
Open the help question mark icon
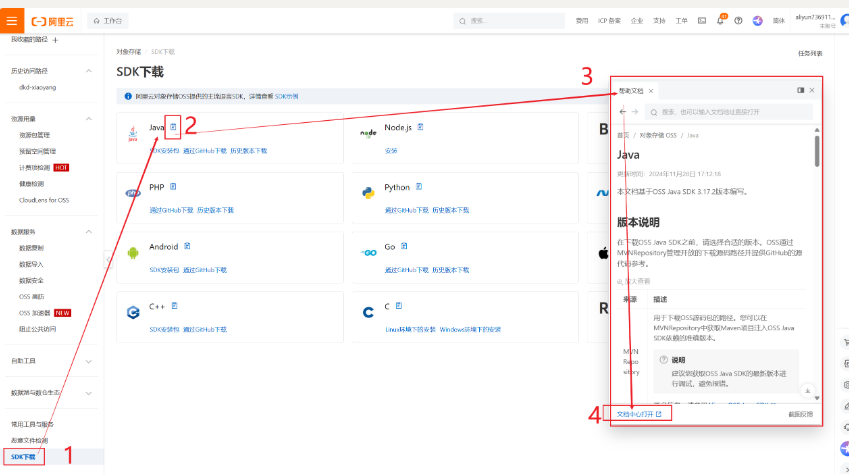(738, 21)
